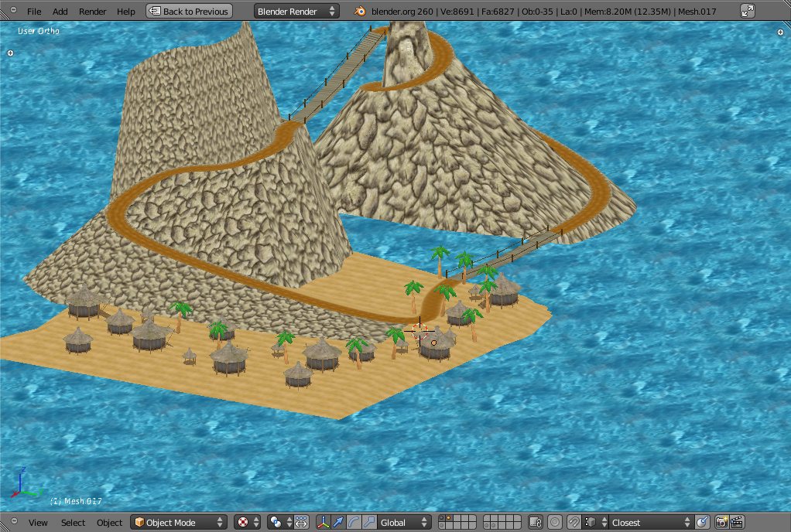Expand the Global orientation dropdown

tap(404, 523)
